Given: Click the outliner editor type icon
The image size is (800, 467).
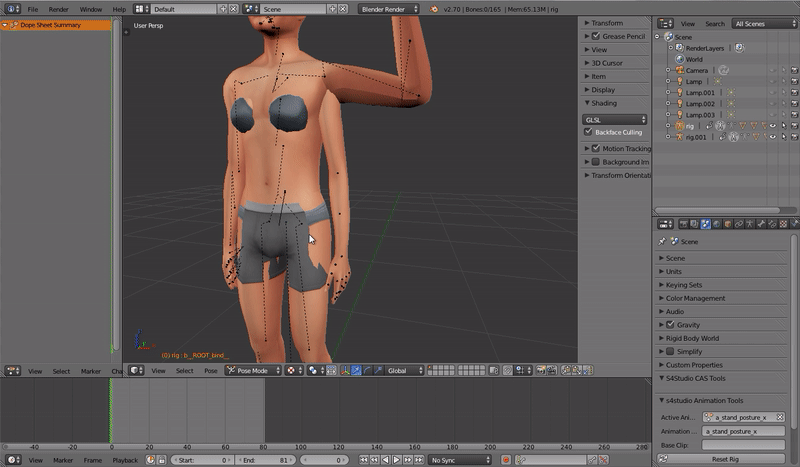Looking at the screenshot, I should (x=663, y=23).
